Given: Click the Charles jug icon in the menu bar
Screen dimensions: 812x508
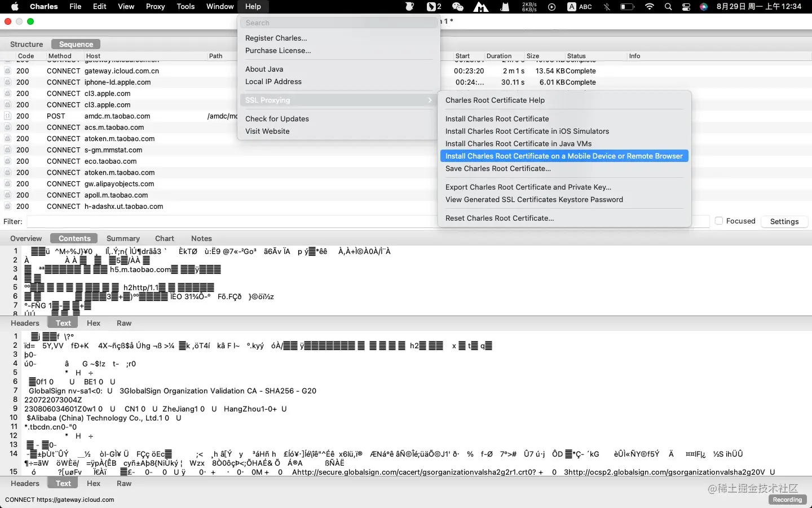Looking at the screenshot, I should (x=410, y=7).
